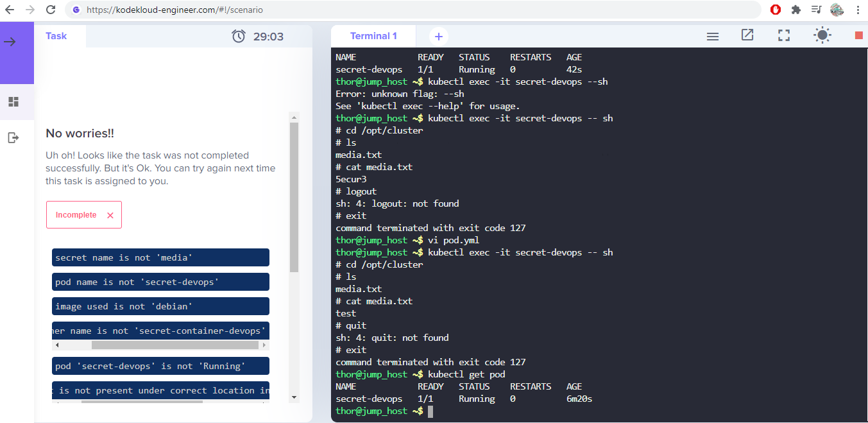Click the 'secret-container-devops' error message
The width and height of the screenshot is (868, 423).
pos(160,331)
